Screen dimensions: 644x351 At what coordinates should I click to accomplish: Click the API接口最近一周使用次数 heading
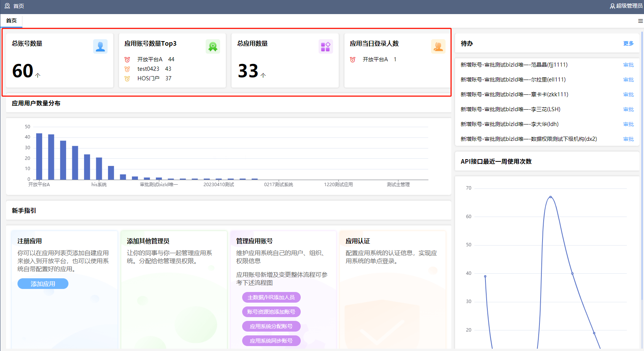coord(496,161)
